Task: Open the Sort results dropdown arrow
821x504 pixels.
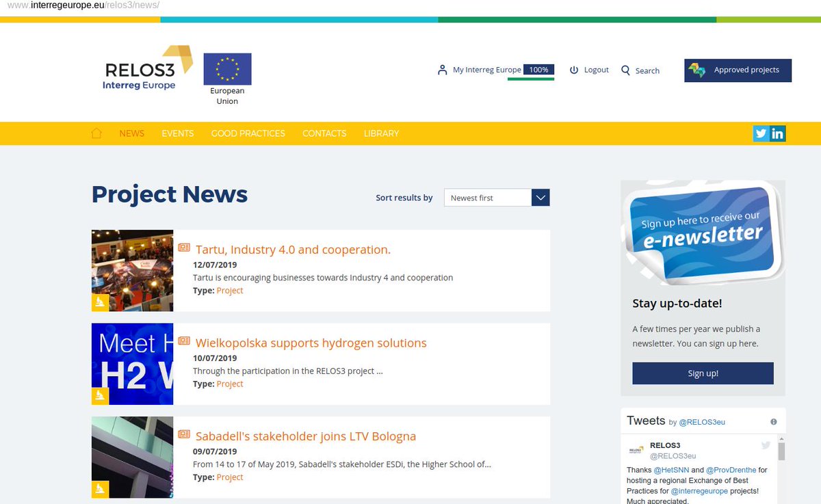Action: coord(540,198)
